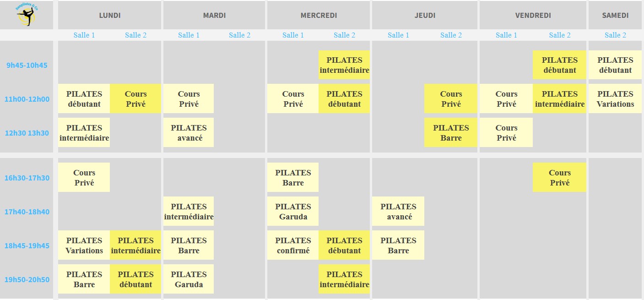
Task: Select Monday's 11h00 Cours Privé in Salle 2
Action: click(x=135, y=99)
